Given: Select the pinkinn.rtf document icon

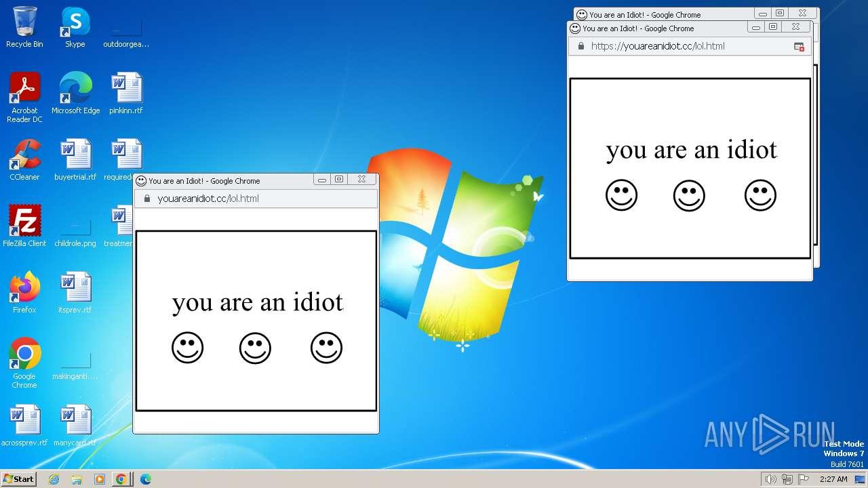Looking at the screenshot, I should click(126, 94).
